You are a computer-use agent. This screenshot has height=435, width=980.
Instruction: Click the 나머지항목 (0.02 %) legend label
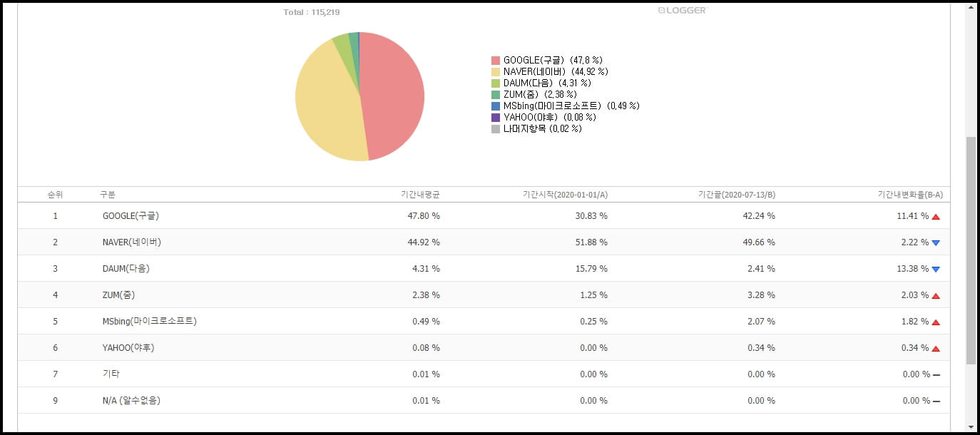click(x=543, y=129)
